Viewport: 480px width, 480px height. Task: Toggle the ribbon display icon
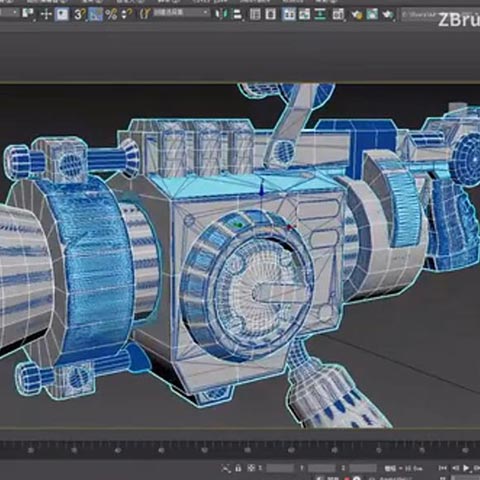(289, 14)
